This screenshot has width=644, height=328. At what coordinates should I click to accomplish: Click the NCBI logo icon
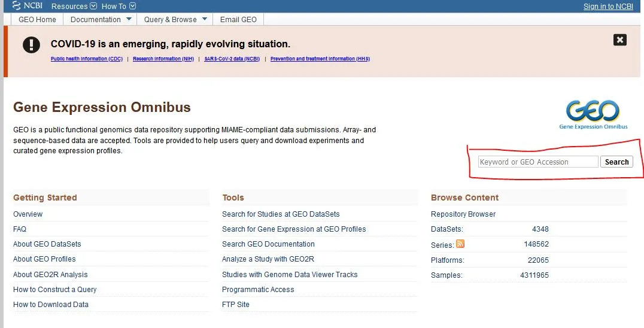27,6
